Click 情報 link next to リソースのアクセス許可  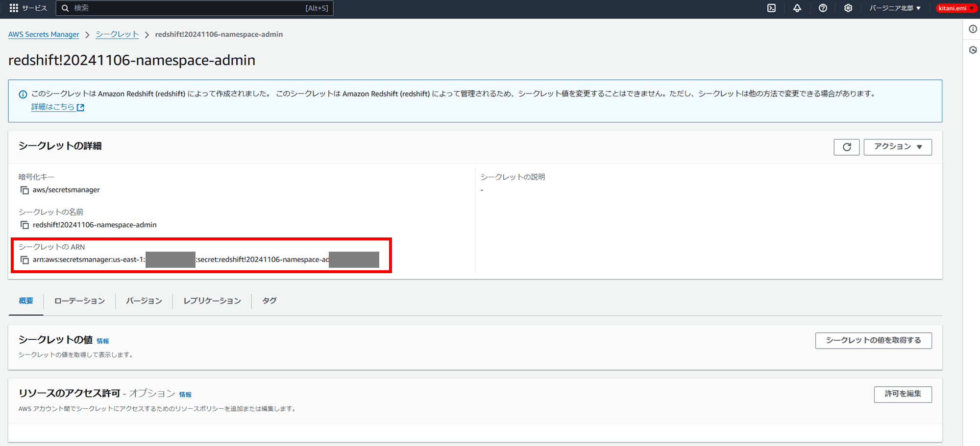pyautogui.click(x=185, y=395)
